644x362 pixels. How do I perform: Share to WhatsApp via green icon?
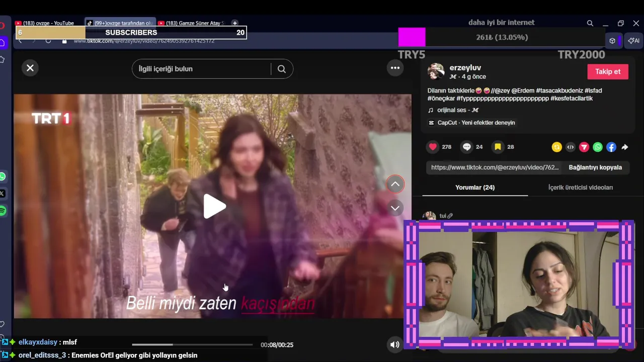[597, 147]
